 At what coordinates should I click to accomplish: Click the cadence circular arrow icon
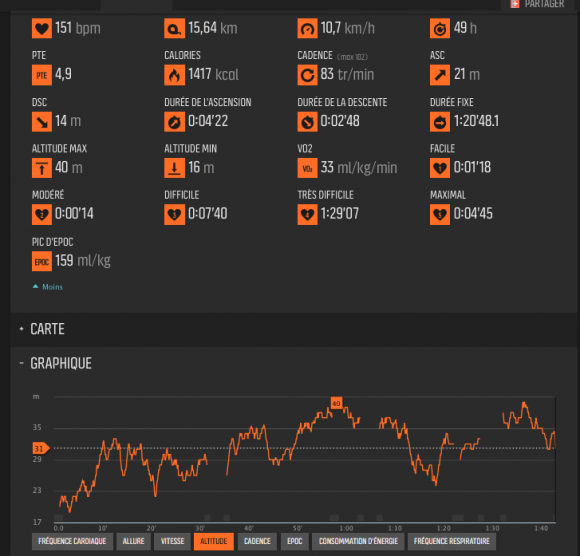[x=307, y=75]
